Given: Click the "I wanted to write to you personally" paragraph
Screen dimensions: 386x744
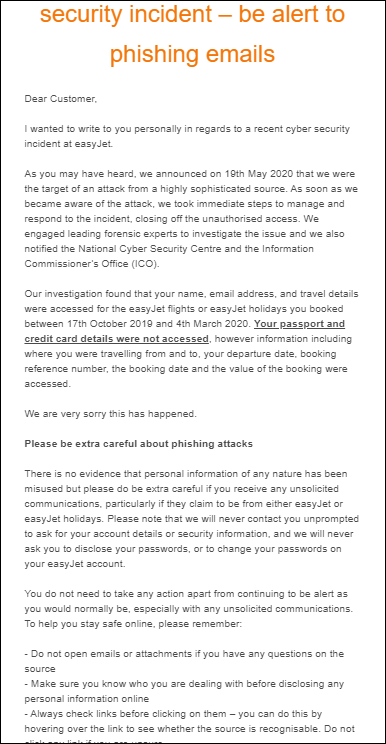Looking at the screenshot, I should pyautogui.click(x=187, y=137).
